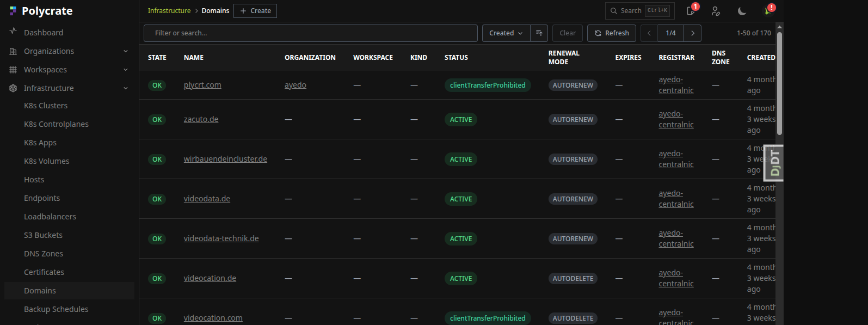
Task: Open the plycrt.com domain link
Action: click(x=202, y=85)
